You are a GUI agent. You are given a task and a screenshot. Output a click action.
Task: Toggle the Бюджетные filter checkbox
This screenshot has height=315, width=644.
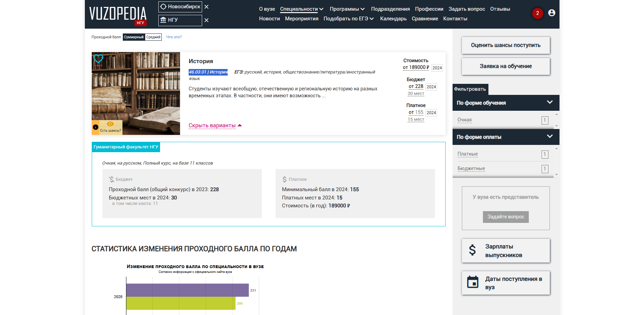545,169
